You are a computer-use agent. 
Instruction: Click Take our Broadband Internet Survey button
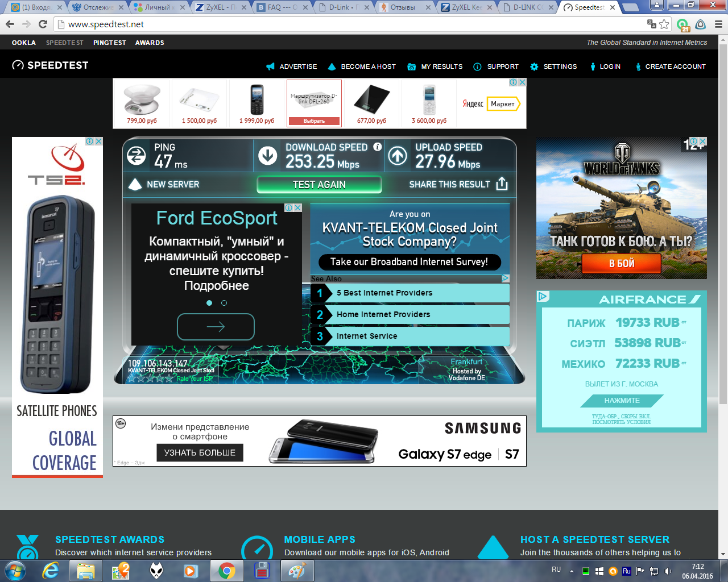coord(409,262)
